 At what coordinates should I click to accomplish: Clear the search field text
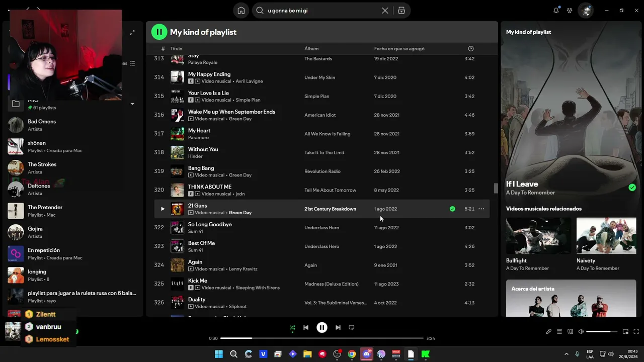coord(385,11)
